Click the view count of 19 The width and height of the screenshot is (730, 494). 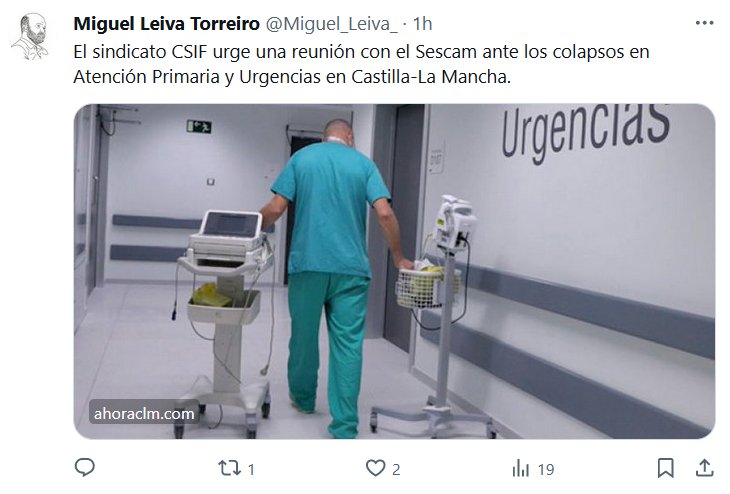point(546,469)
